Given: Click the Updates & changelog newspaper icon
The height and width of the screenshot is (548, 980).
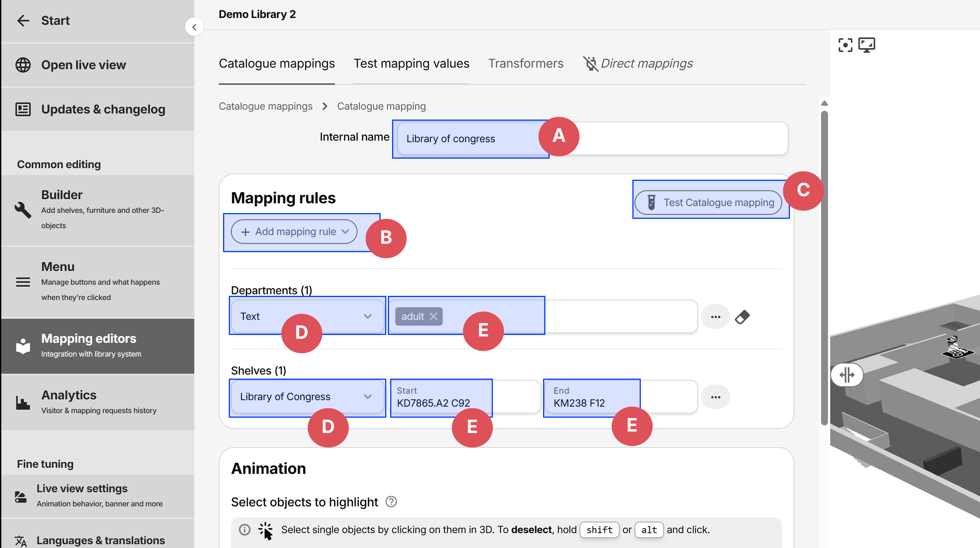Looking at the screenshot, I should [23, 109].
